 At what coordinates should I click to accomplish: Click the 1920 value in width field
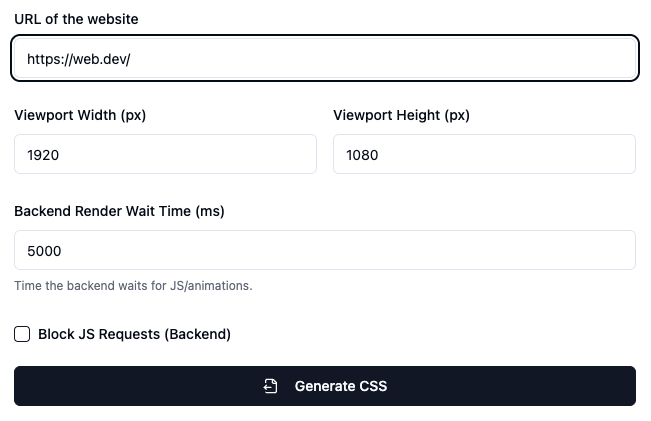point(44,155)
